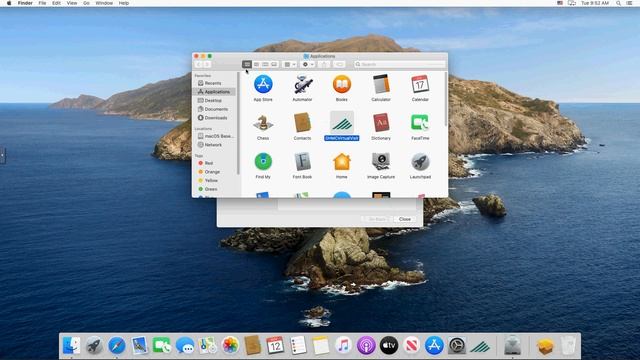Open the Finder menu in menu bar

(x=25, y=3)
